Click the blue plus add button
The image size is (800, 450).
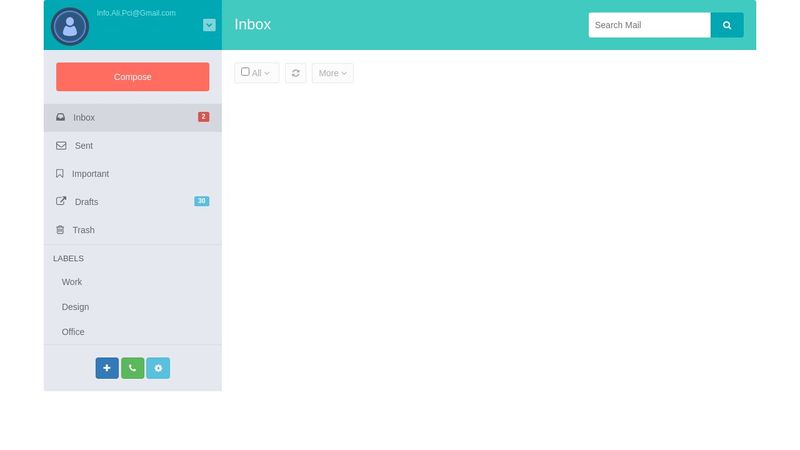pos(107,368)
